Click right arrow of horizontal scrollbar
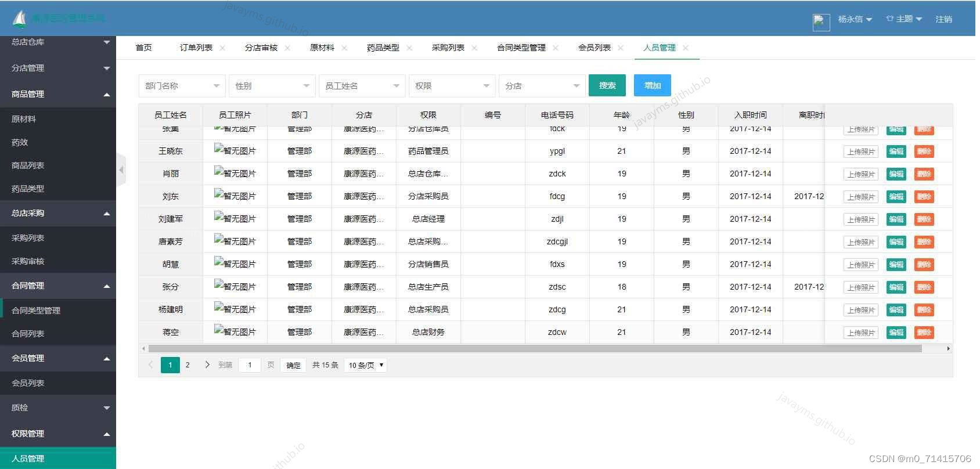The height and width of the screenshot is (469, 980). tap(948, 348)
